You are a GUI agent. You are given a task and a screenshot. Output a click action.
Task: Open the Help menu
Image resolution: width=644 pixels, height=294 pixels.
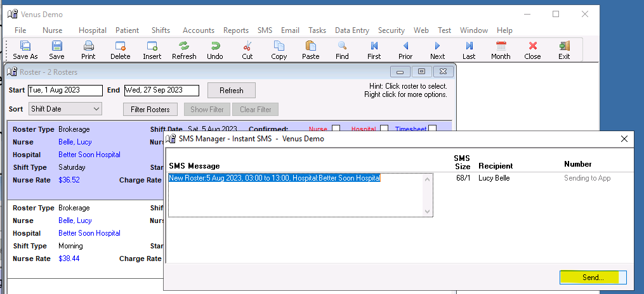[504, 30]
